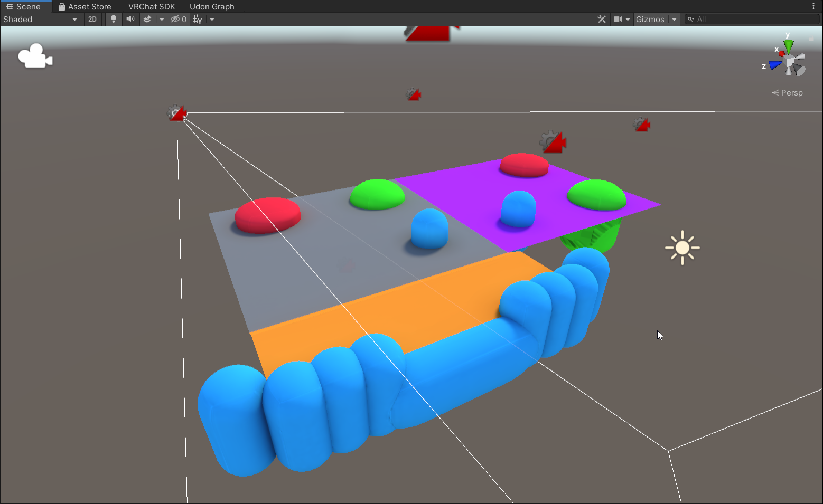This screenshot has height=504, width=823.
Task: Switch to the Asset Store tab
Action: coord(86,6)
